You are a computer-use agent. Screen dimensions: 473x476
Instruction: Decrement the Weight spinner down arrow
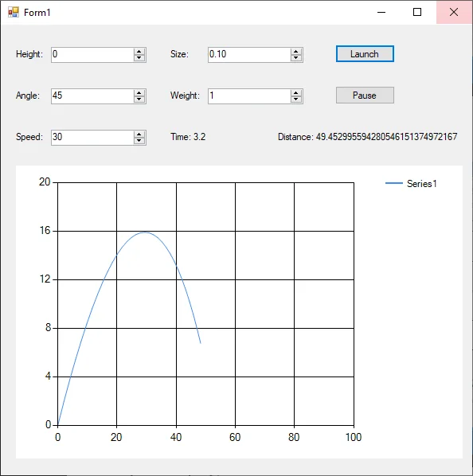click(x=296, y=99)
